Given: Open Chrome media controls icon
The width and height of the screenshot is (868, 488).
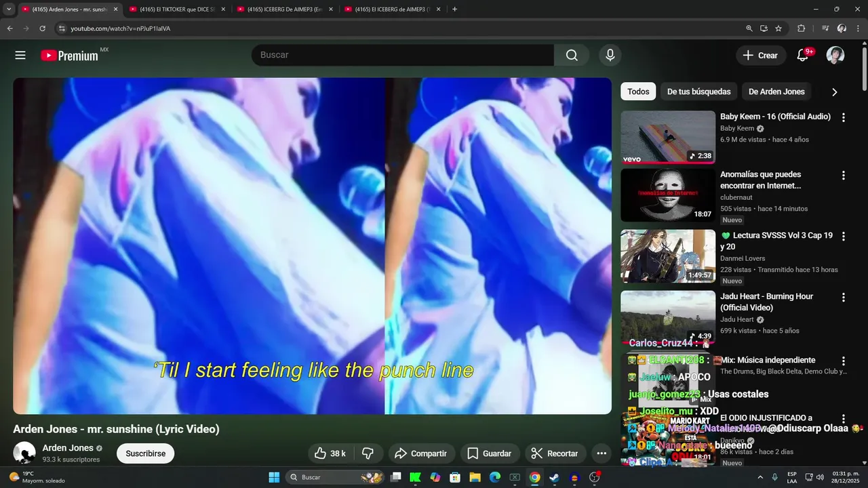Looking at the screenshot, I should [x=825, y=28].
